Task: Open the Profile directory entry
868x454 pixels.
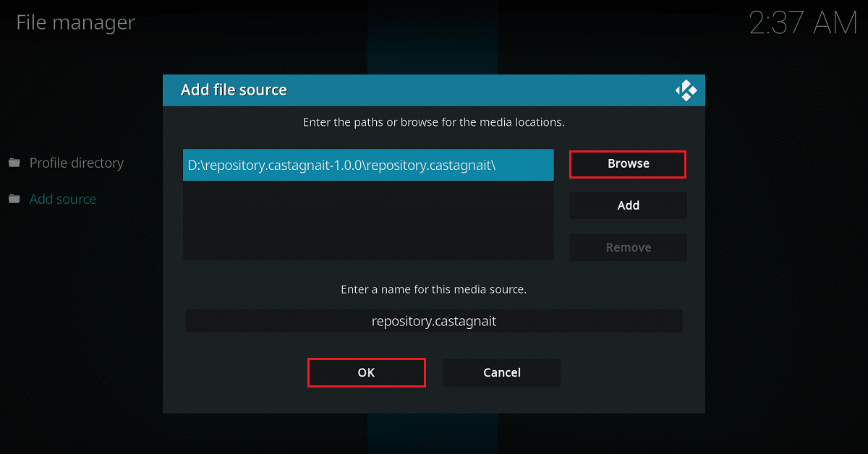Action: point(76,163)
